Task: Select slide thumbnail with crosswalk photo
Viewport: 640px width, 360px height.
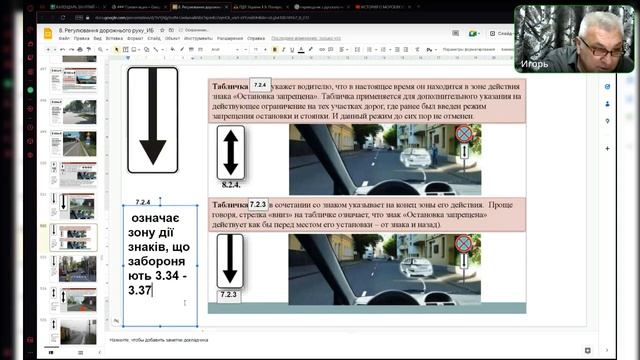Action: (x=73, y=269)
